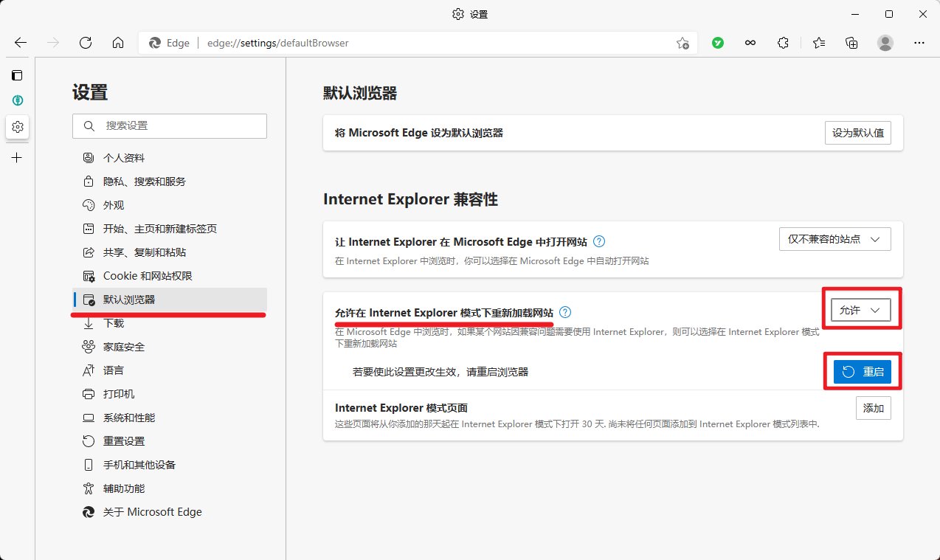
Task: Click the help icon beside IE 模式 setting
Action: 564,313
